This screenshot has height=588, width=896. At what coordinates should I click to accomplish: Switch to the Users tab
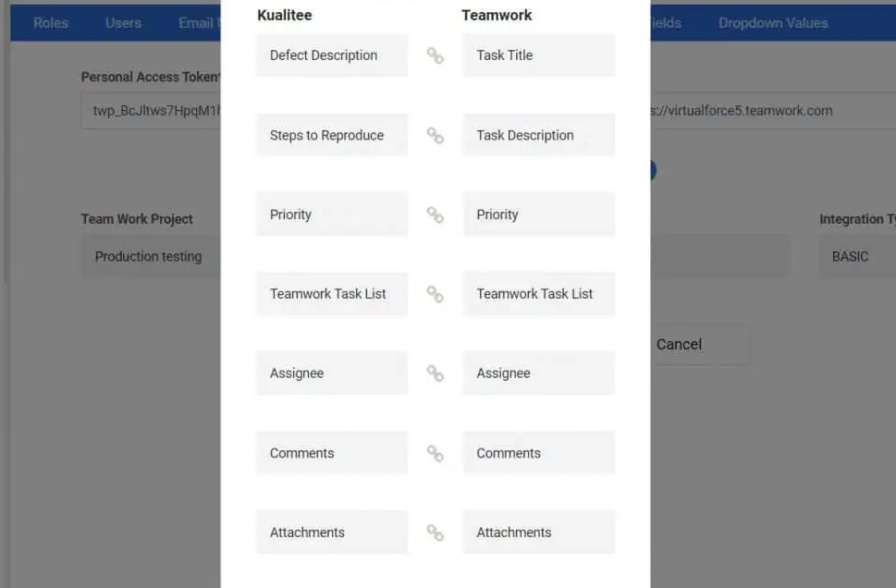[123, 23]
